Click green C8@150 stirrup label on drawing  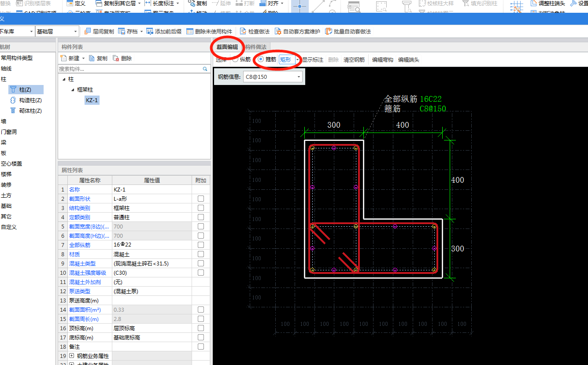click(x=433, y=108)
